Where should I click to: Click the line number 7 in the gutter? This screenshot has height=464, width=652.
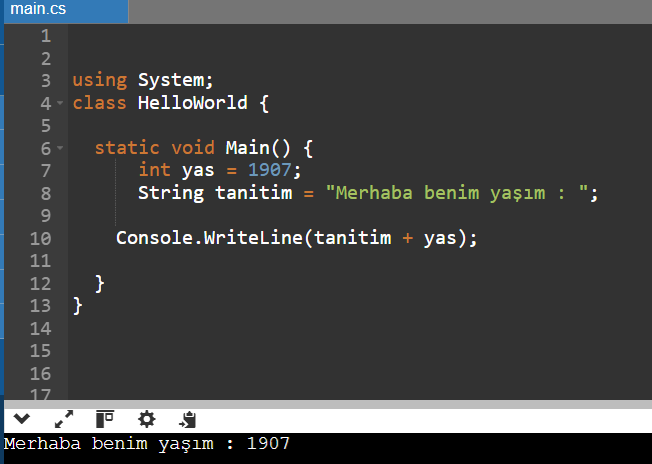tap(46, 170)
